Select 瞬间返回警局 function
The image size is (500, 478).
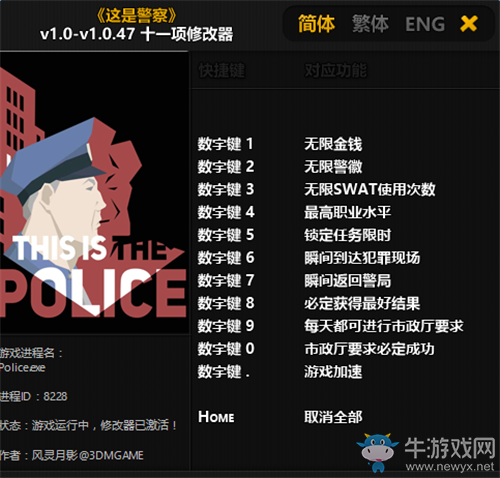click(x=347, y=281)
